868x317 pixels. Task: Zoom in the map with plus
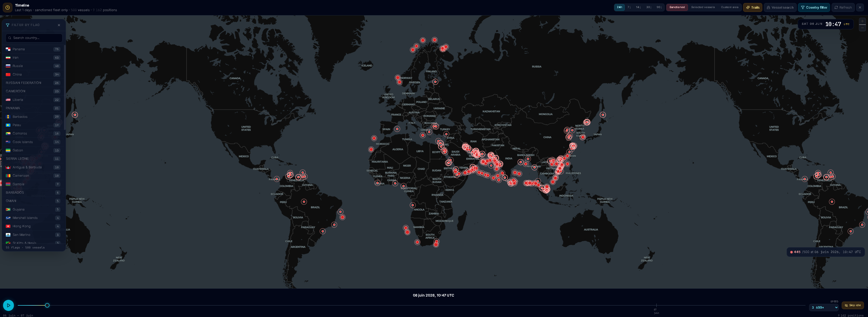click(x=862, y=21)
